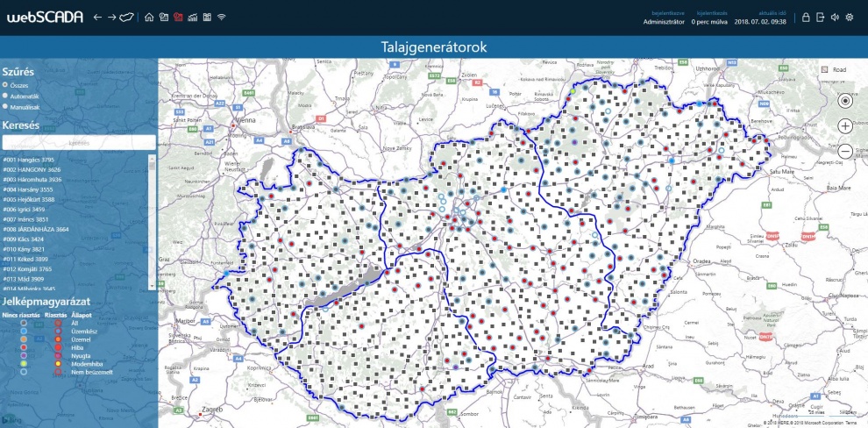This screenshot has width=868, height=428.
Task: Click the back arrow in the header
Action: (x=97, y=18)
